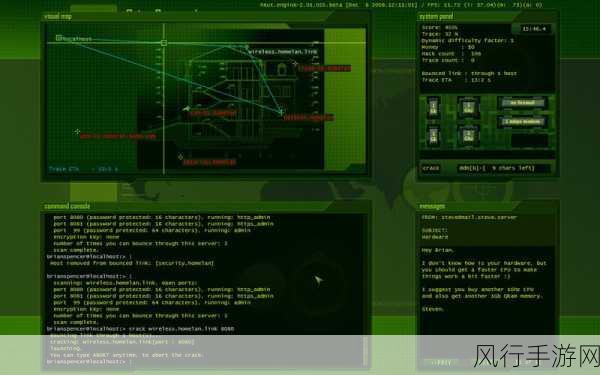Click the crack progress indicator field
This screenshot has width=600, height=375.
tap(504, 168)
